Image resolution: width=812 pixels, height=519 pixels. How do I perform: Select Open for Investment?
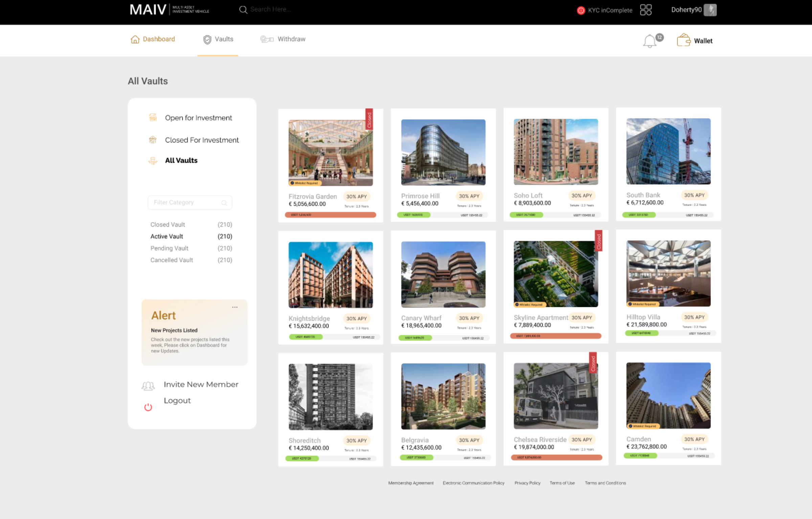198,118
